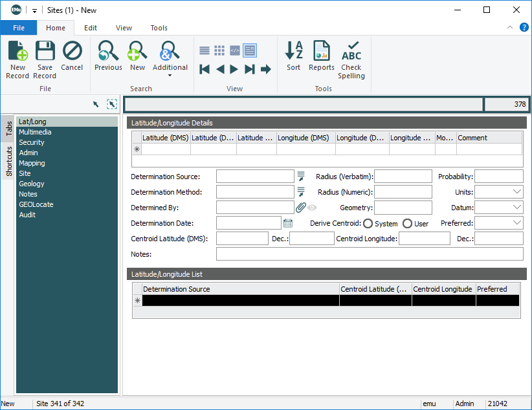Image resolution: width=532 pixels, height=410 pixels.
Task: Click the New Record icon
Action: point(17,58)
